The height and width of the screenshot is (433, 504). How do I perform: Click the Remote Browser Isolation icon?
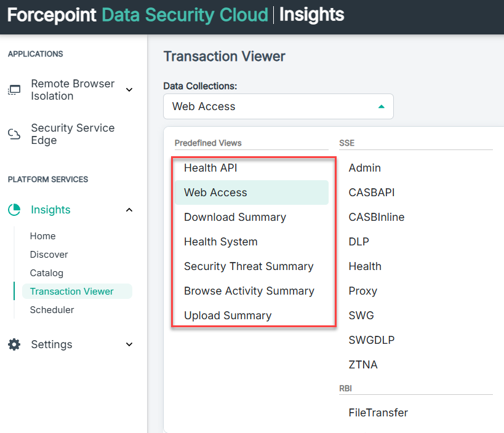tap(14, 90)
